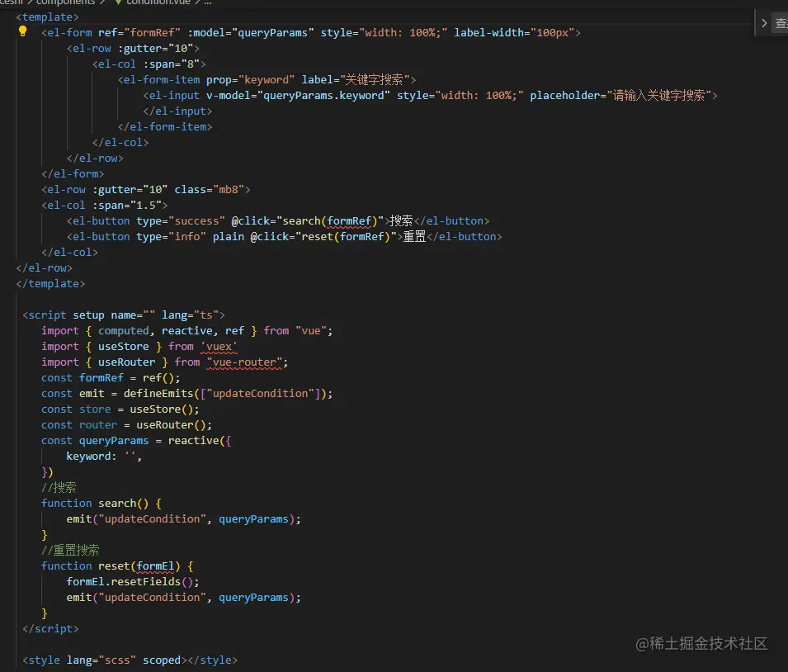Click prop="keyword" on el-form-item

[250, 80]
